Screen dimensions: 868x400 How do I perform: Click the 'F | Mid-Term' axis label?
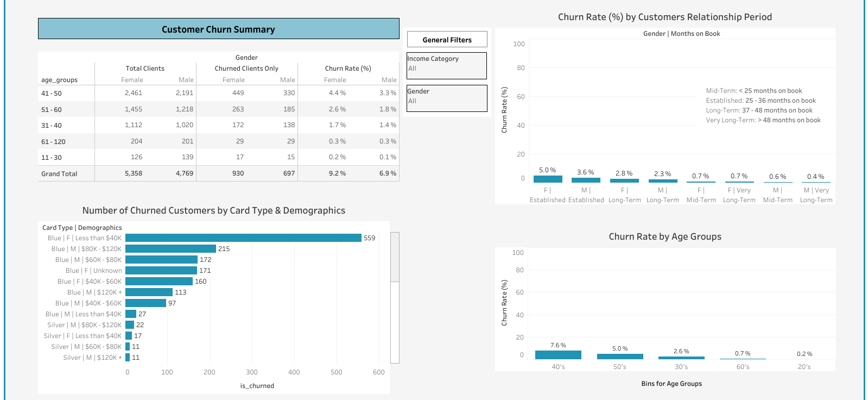pos(701,195)
